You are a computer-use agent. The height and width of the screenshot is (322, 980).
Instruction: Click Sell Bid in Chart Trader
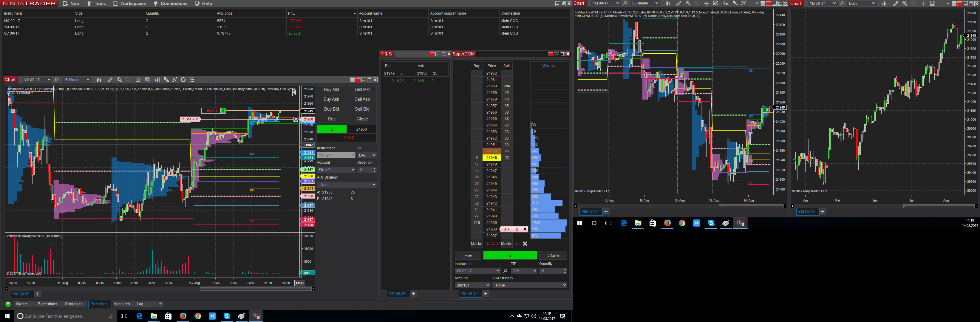click(x=362, y=109)
